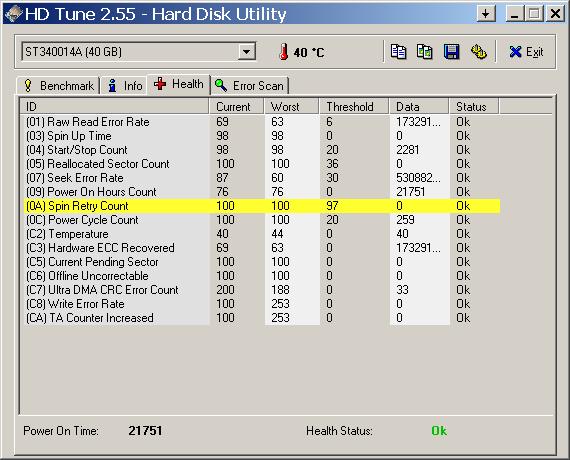The width and height of the screenshot is (570, 460).
Task: Select the Ultra DMA CRC Error Count row
Action: (x=262, y=290)
